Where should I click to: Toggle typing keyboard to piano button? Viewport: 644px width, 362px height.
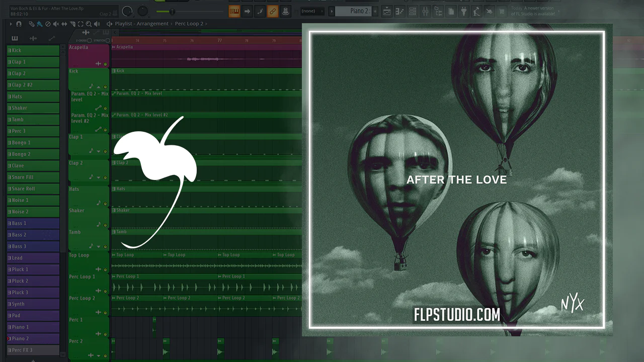click(x=234, y=11)
